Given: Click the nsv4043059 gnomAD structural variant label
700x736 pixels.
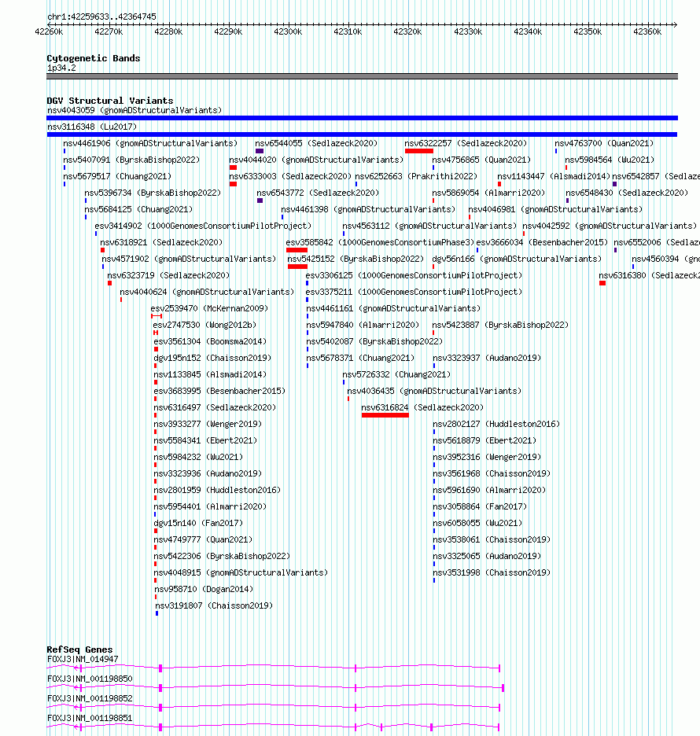Looking at the screenshot, I should click(134, 110).
